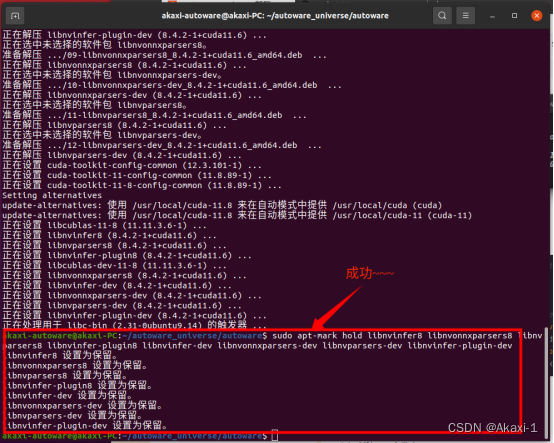Click the 'Setting alternatives' line
The image size is (554, 443).
(52, 195)
